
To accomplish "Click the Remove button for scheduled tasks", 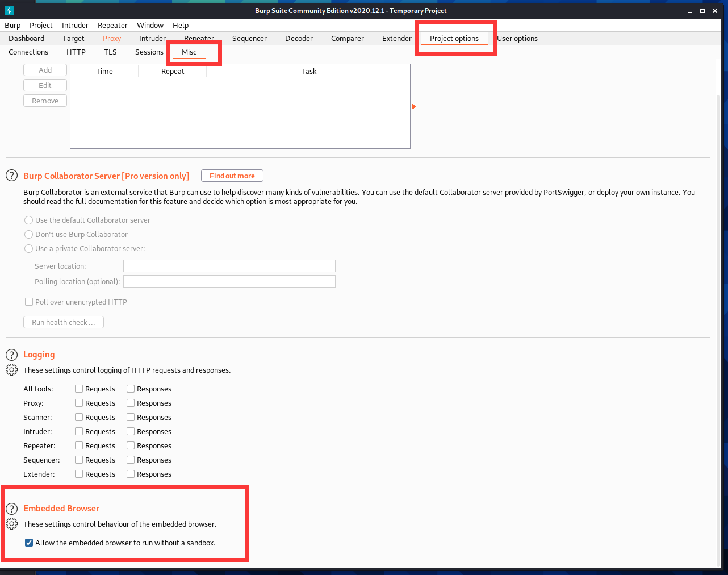I will coord(45,101).
